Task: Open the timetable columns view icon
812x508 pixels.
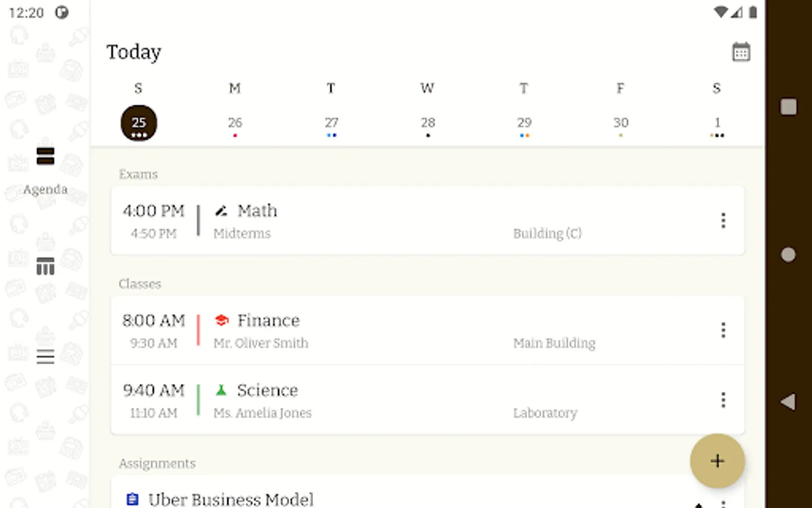Action: 45,266
